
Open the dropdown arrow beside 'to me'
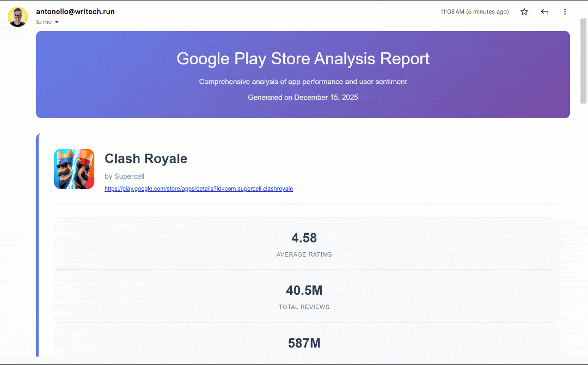[57, 22]
